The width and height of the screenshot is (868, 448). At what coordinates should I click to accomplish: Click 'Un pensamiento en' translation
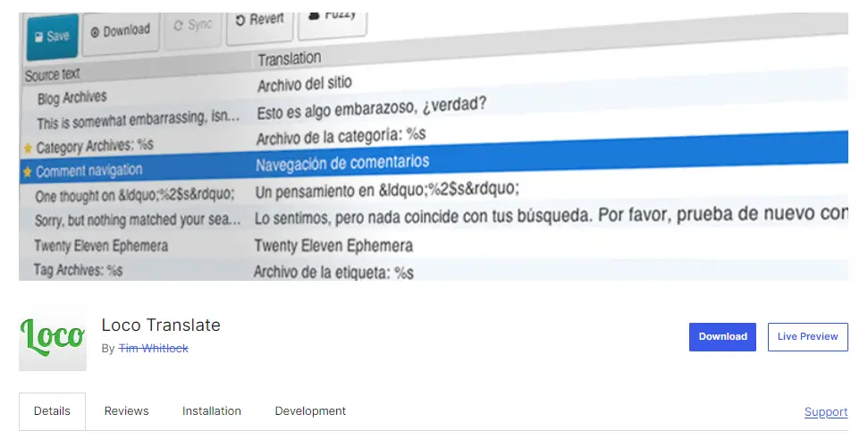[387, 191]
